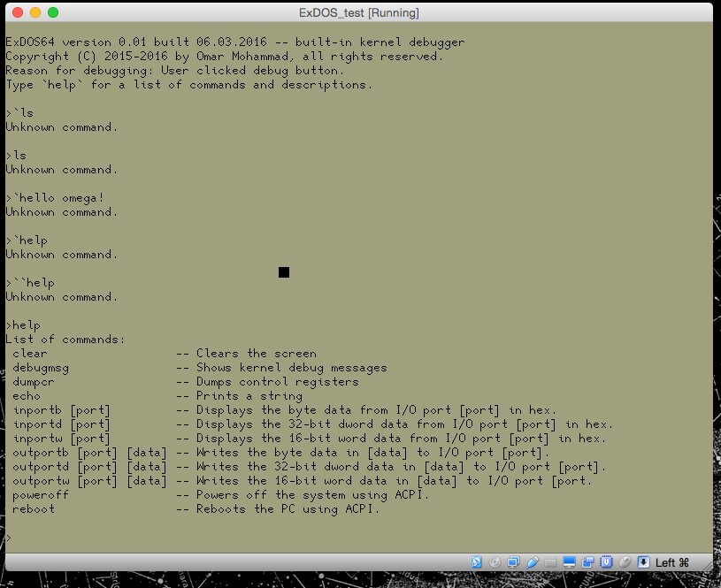Open the hard disk activity indicator
Screen dimensions: 721x588
(476, 561)
